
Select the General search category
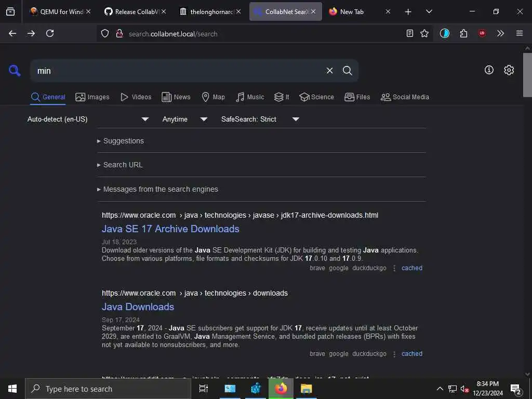click(x=48, y=97)
